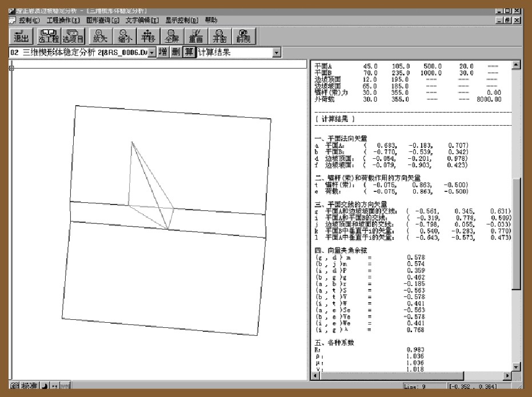Click the [ 计算结果 ] heading in results text
532x397 pixels.
click(335, 119)
